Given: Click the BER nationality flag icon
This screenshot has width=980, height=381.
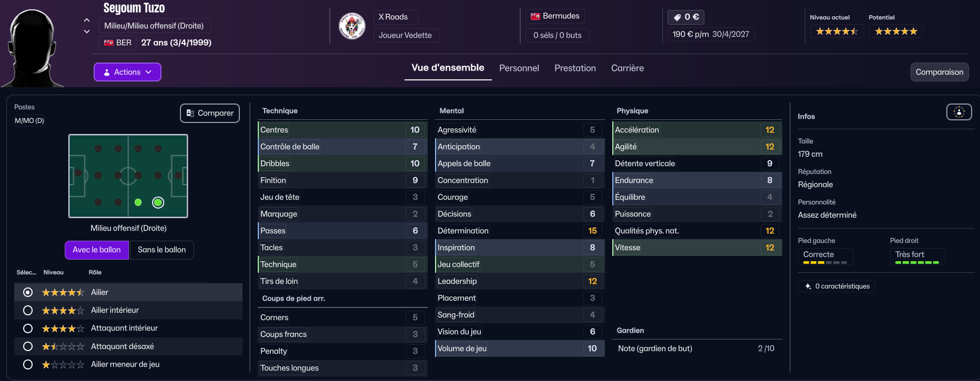Looking at the screenshot, I should pos(109,43).
